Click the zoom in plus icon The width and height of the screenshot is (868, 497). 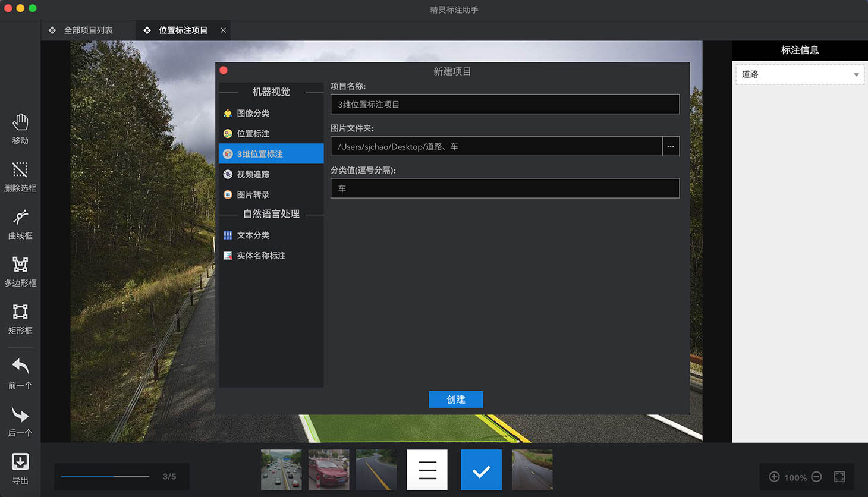point(774,477)
